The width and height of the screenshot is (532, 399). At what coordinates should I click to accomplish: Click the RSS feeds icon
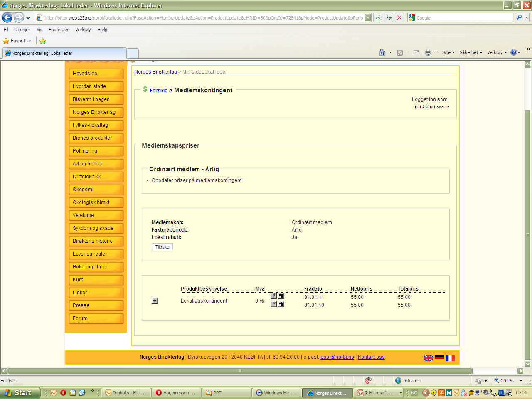400,52
